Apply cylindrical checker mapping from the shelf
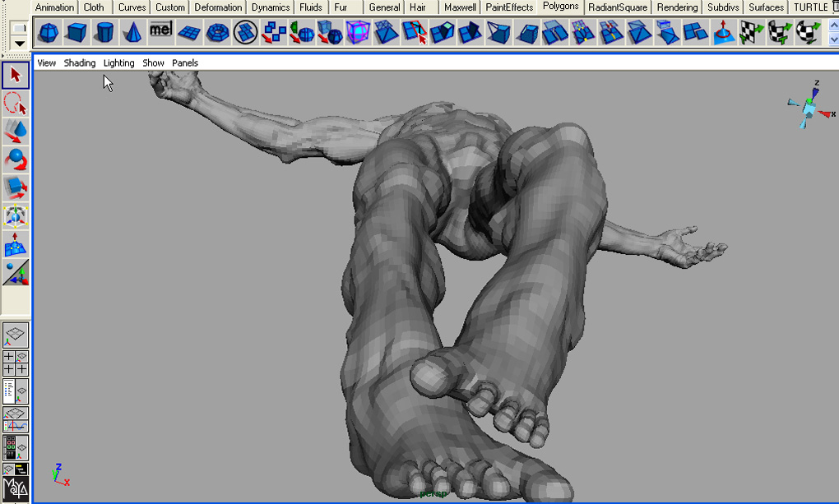 780,32
